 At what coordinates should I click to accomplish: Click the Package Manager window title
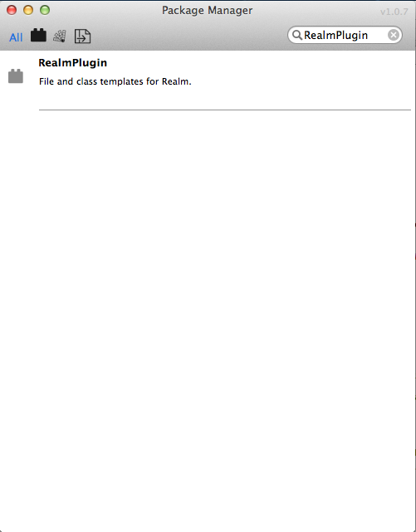207,10
